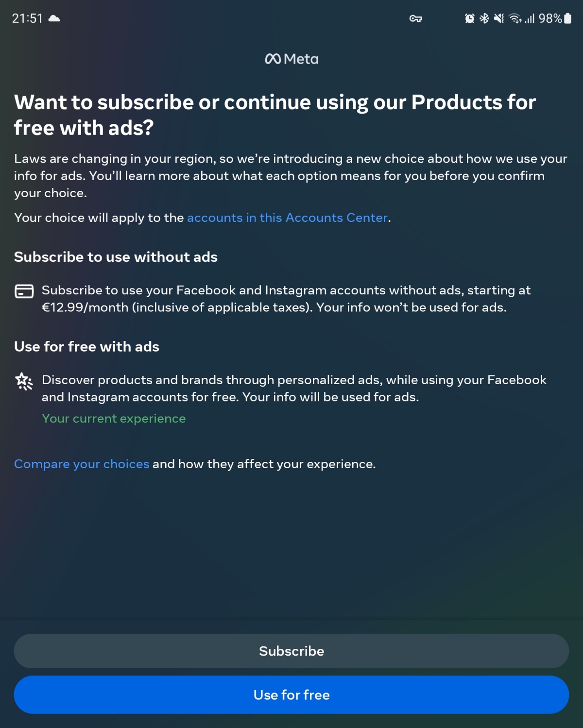Tap the Bluetooth status icon
The width and height of the screenshot is (583, 728).
coord(484,18)
